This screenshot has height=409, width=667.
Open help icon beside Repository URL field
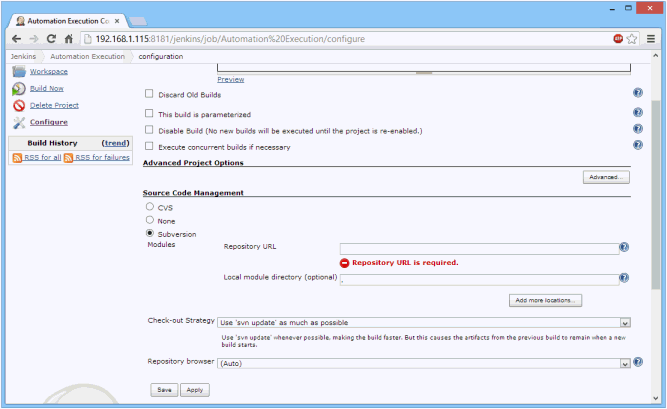tap(624, 248)
